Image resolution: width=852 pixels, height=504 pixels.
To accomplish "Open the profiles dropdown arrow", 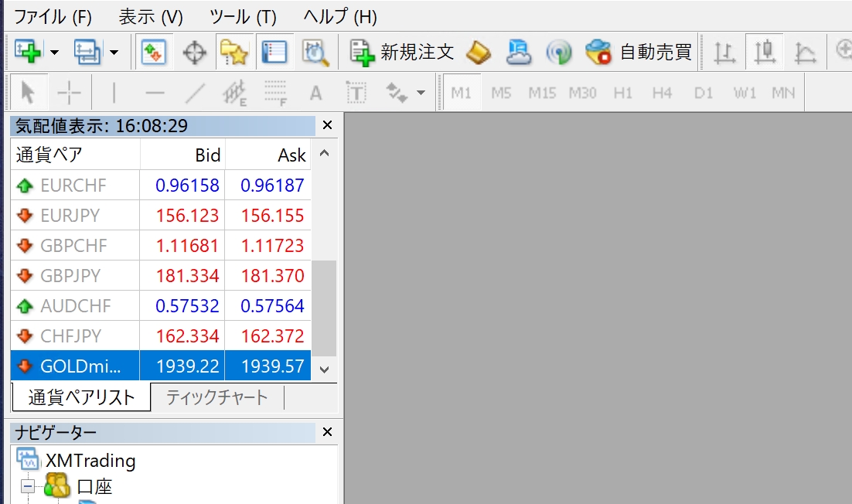I will coord(114,53).
